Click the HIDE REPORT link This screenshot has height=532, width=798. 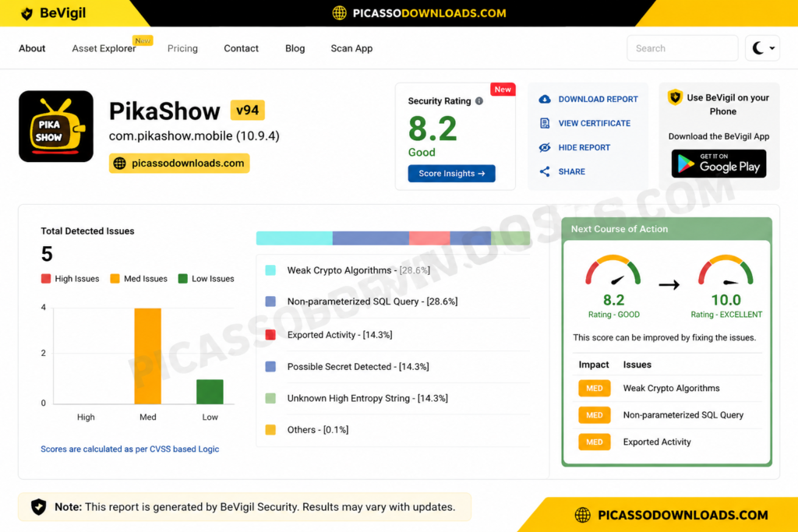(x=584, y=147)
